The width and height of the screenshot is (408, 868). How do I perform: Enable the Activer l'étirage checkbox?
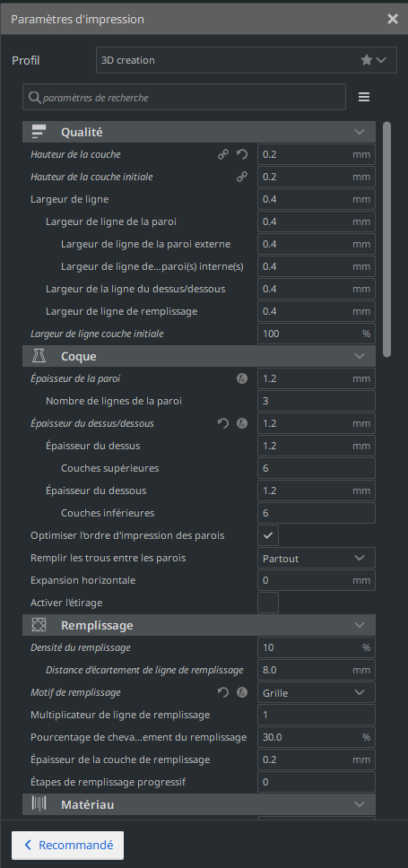[x=268, y=603]
